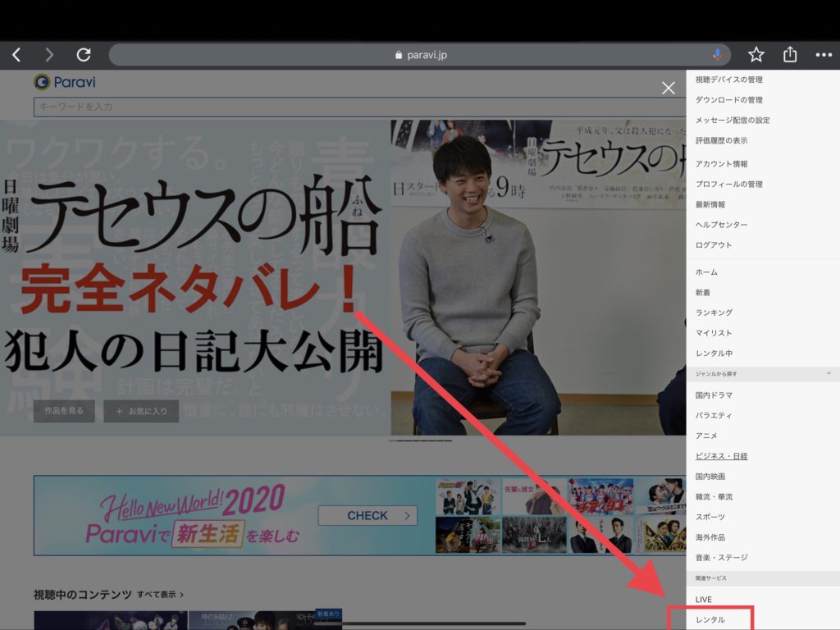Select 海外作品 genre

pyautogui.click(x=710, y=538)
